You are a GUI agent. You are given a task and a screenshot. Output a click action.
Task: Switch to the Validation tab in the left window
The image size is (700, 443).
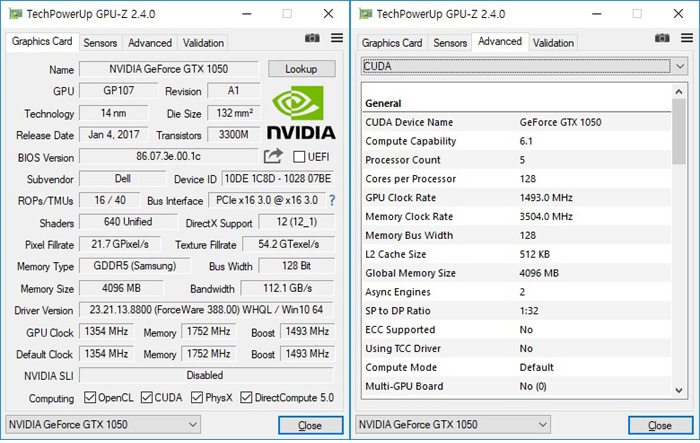(203, 43)
